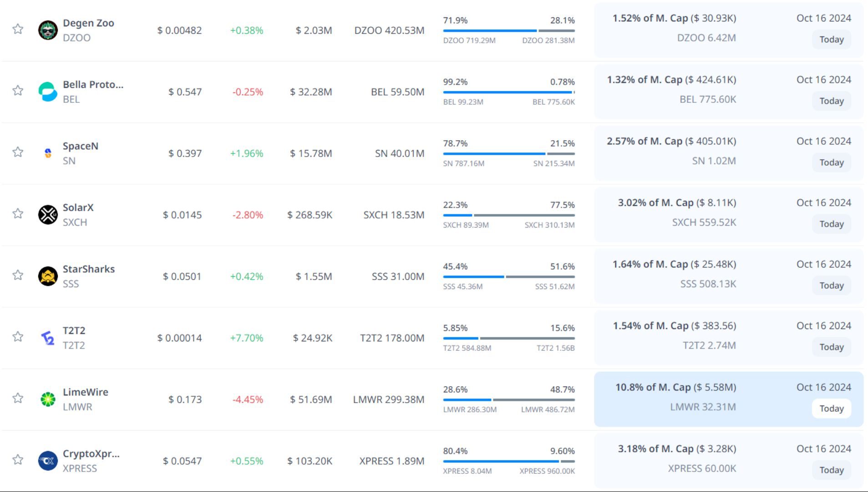Click the CryptoXpress coin logo
Viewport: 868px width, 492px height.
coord(48,461)
